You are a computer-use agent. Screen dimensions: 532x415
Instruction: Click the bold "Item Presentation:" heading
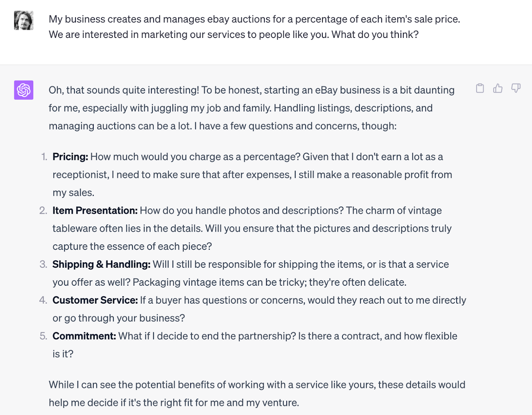(x=95, y=210)
